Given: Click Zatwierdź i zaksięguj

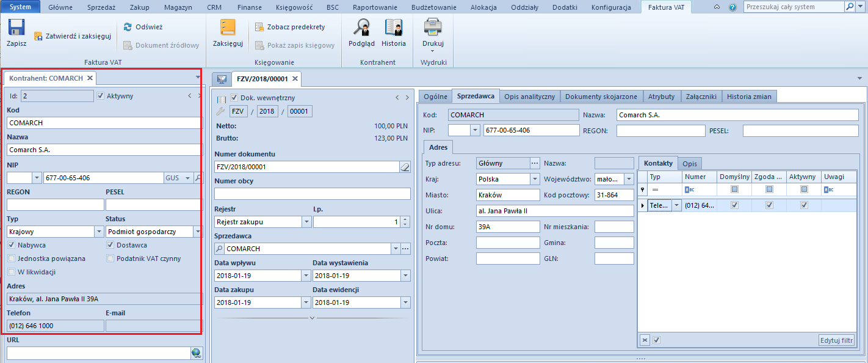Looking at the screenshot, I should (72, 36).
